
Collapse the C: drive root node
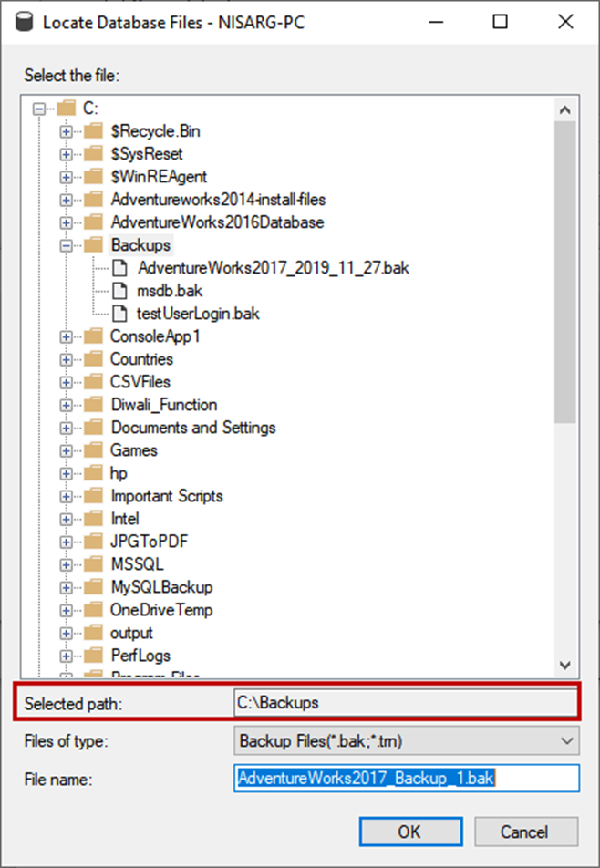click(x=39, y=108)
